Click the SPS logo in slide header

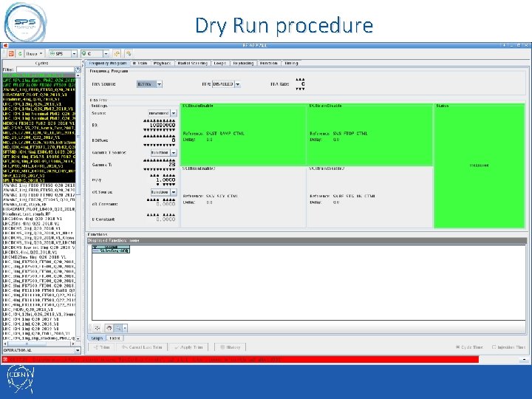point(25,22)
